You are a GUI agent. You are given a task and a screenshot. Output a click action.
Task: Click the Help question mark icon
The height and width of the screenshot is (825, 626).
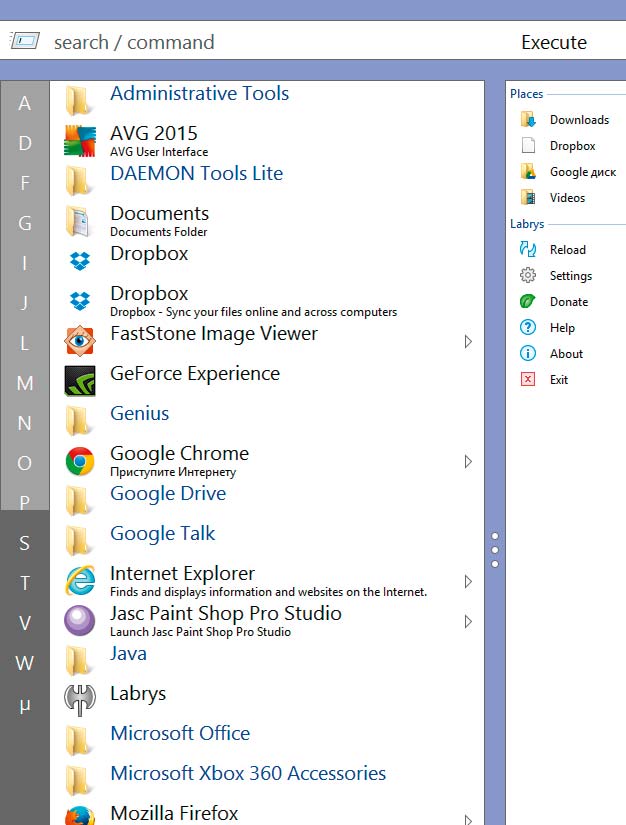(528, 327)
